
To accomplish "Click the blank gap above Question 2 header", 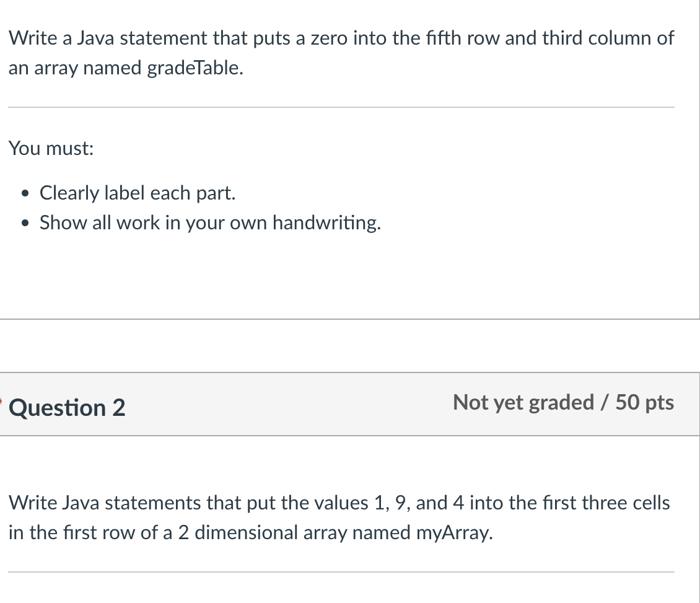I will (350, 346).
